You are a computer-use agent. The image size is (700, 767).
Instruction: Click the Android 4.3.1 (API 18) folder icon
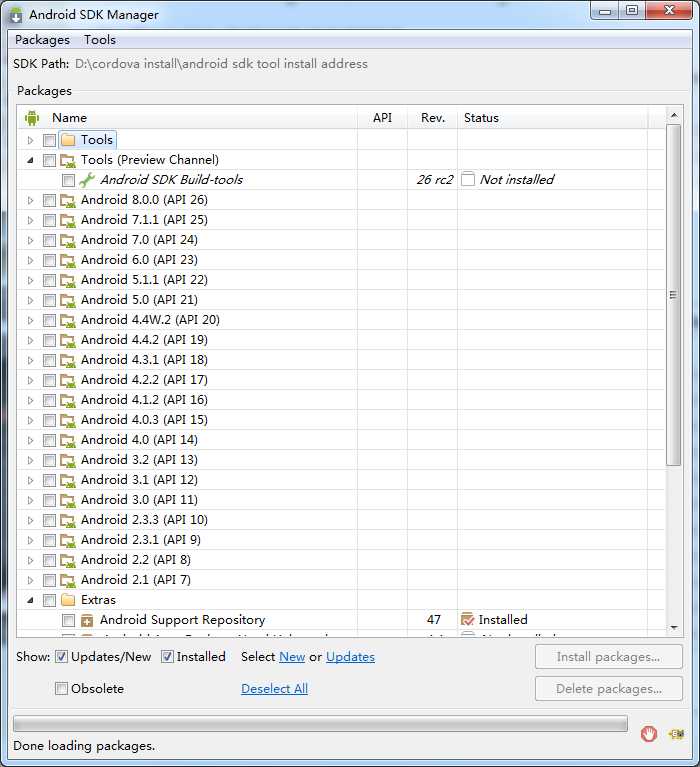[x=68, y=361]
